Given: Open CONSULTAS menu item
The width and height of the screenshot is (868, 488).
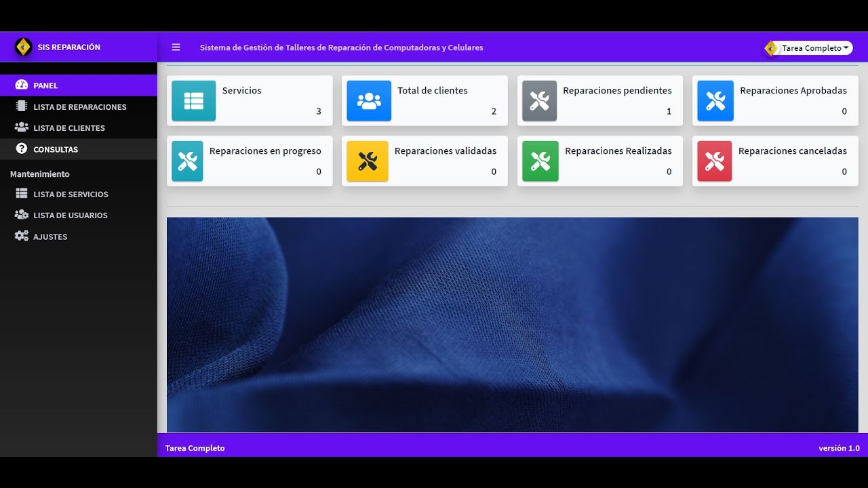Looking at the screenshot, I should click(79, 149).
